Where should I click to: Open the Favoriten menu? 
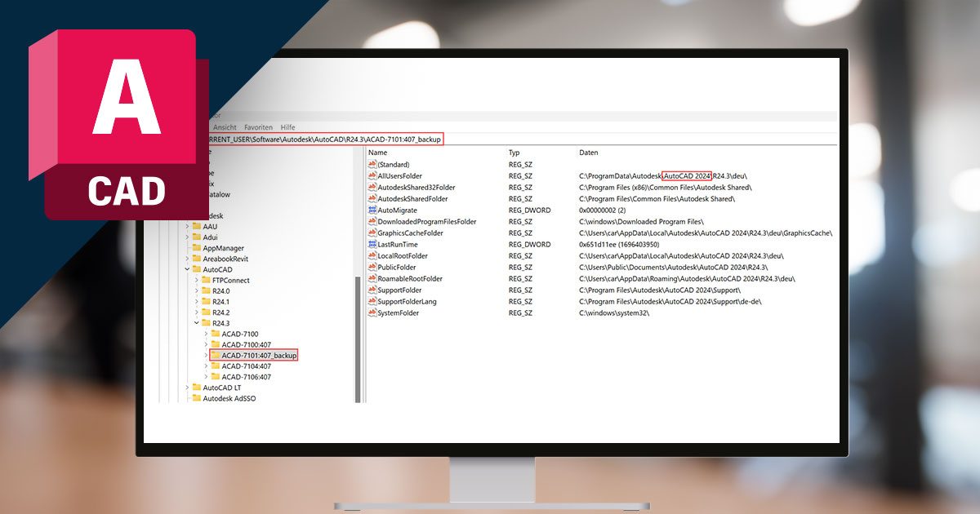(x=259, y=127)
